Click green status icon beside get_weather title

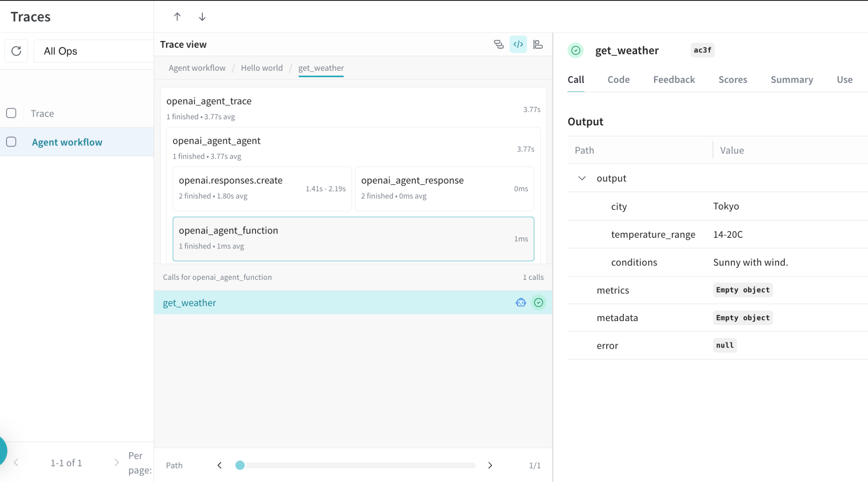(575, 50)
